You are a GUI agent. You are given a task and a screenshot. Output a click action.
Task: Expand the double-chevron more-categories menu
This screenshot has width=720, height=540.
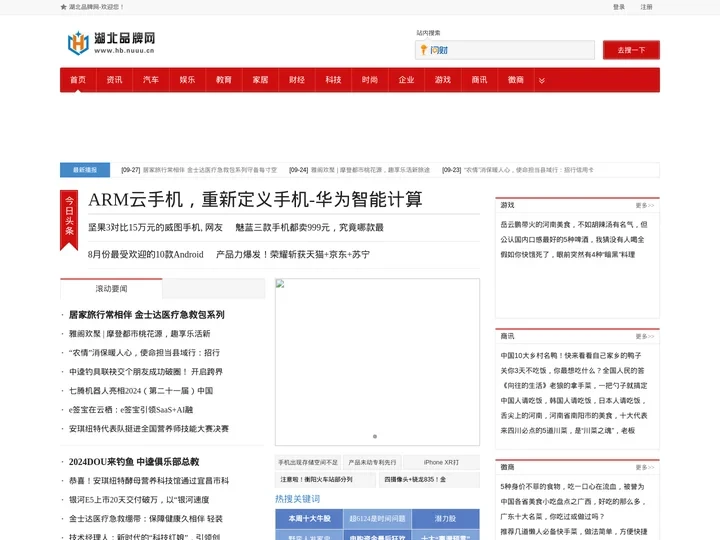click(x=542, y=80)
